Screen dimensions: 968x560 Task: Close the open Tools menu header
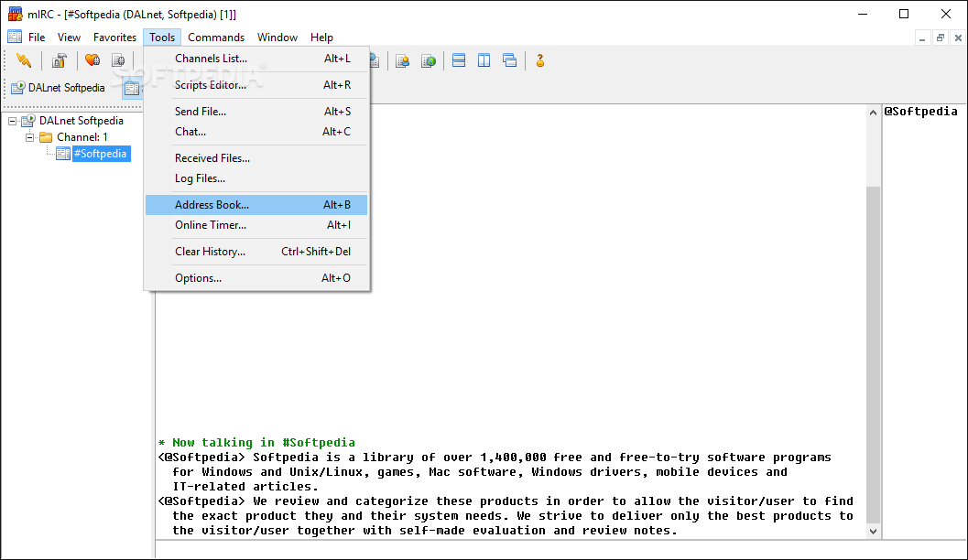pyautogui.click(x=162, y=37)
